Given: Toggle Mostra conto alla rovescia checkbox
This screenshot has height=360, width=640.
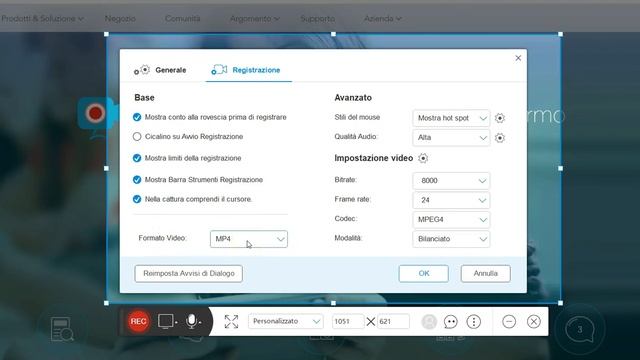Looking at the screenshot, I should [x=137, y=117].
